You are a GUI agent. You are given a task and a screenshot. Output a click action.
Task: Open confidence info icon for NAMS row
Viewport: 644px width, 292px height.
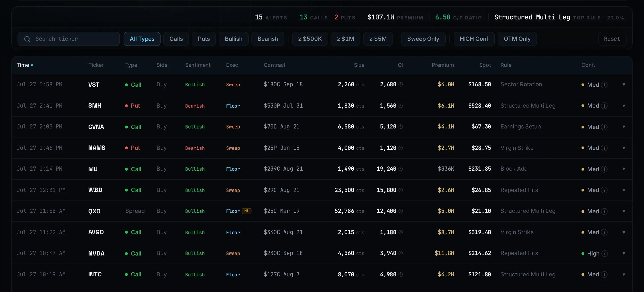(604, 148)
